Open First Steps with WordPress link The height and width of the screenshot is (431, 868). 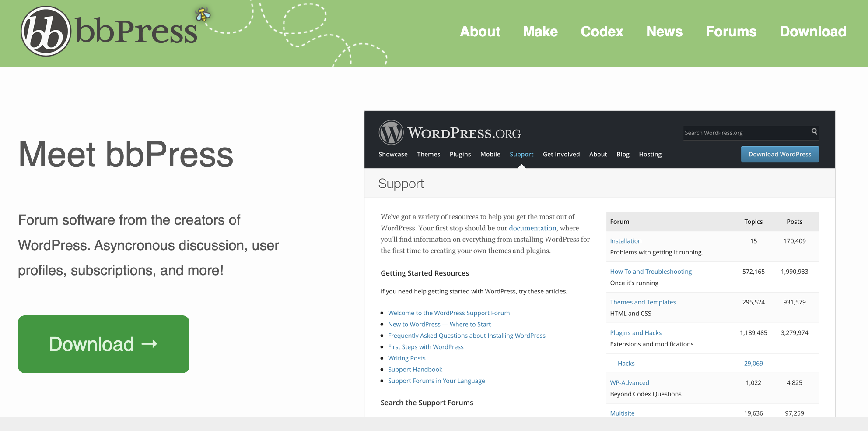pyautogui.click(x=426, y=347)
